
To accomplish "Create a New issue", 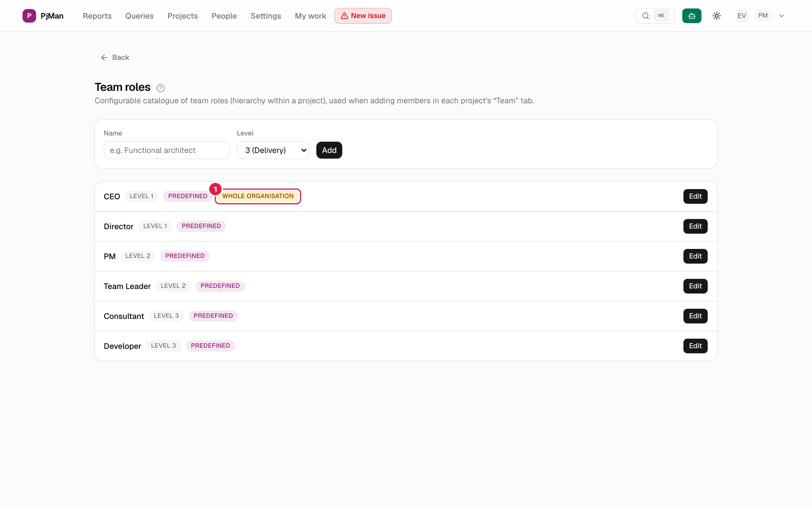I will 363,16.
